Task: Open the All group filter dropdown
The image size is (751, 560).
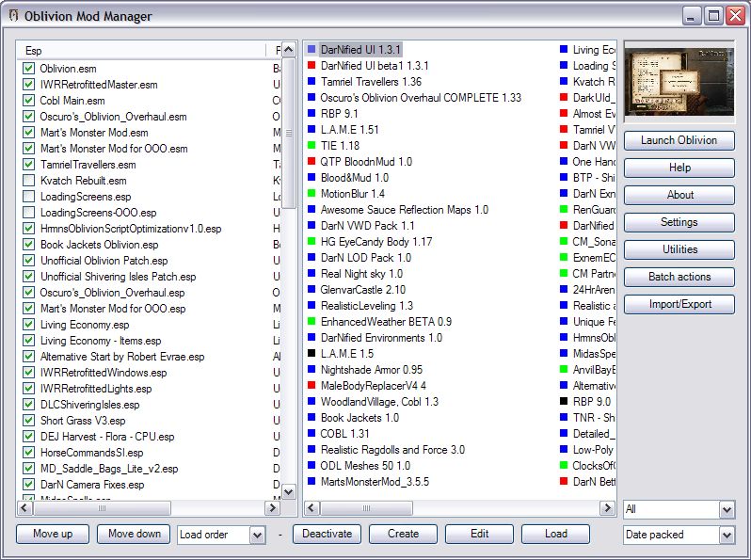Action: [x=727, y=509]
